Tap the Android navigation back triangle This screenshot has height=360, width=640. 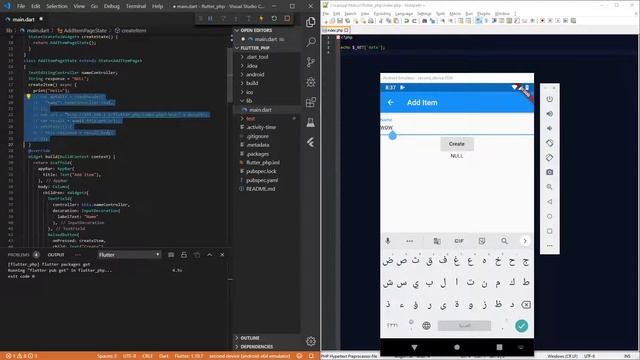point(414,347)
